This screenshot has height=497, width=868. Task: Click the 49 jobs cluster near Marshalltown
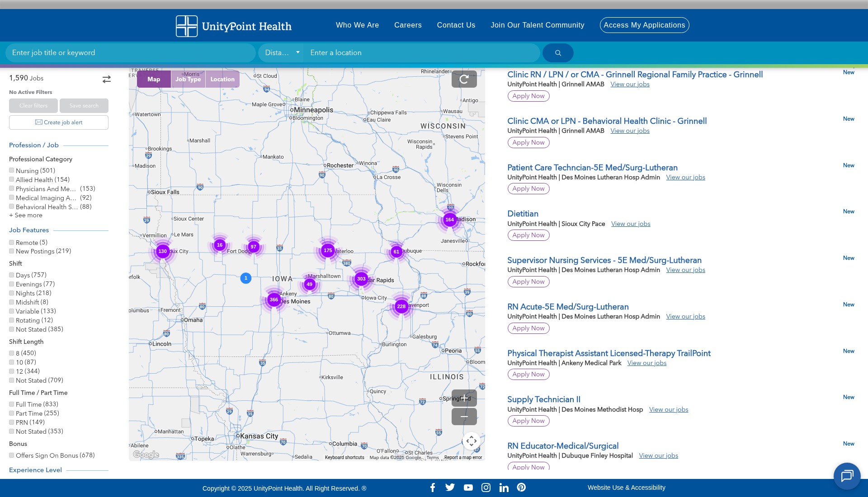point(310,284)
